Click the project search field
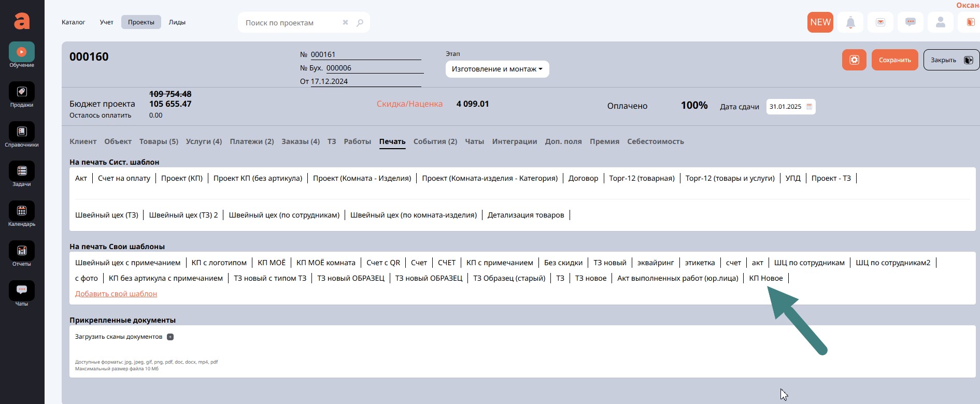The width and height of the screenshot is (980, 404). (x=290, y=23)
